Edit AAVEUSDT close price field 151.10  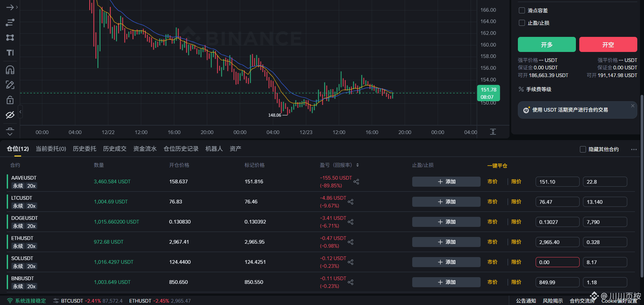click(557, 182)
